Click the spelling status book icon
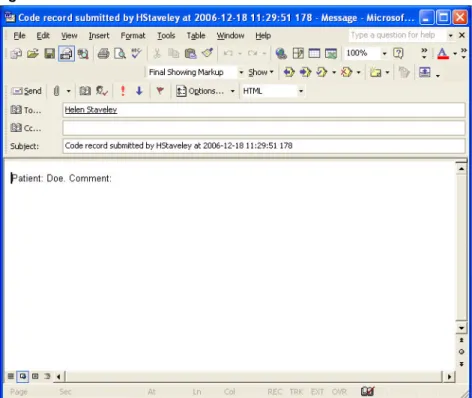This screenshot has height=398, width=472. tap(368, 391)
